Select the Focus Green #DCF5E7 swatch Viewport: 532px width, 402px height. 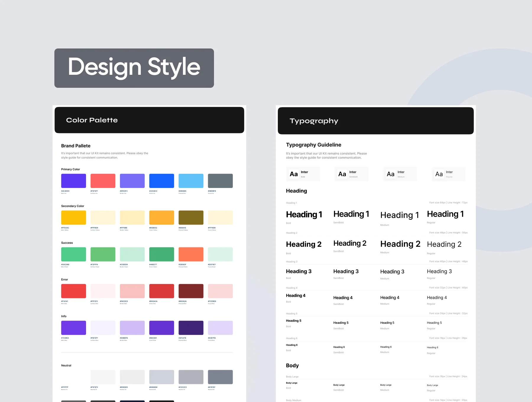(220, 254)
